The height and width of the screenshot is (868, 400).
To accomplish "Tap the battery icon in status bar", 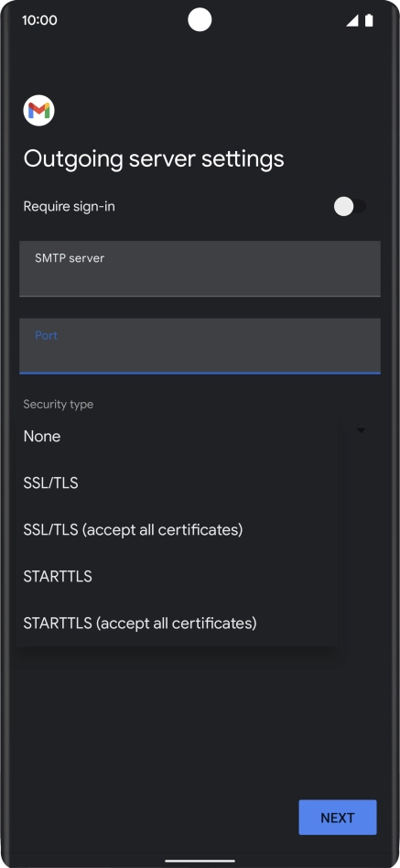I will (369, 20).
